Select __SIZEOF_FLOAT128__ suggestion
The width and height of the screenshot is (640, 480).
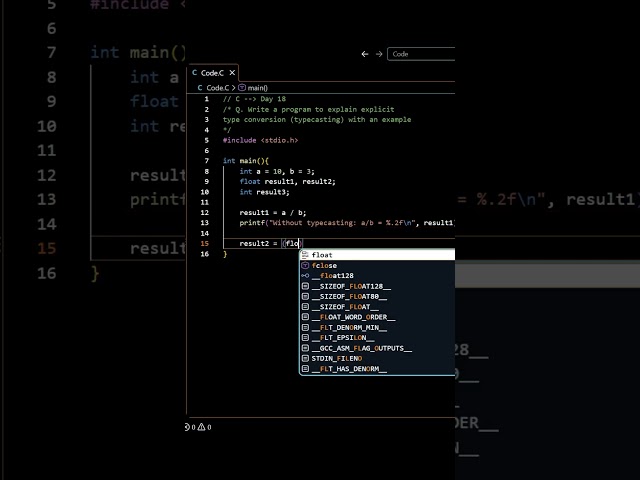pyautogui.click(x=378, y=286)
